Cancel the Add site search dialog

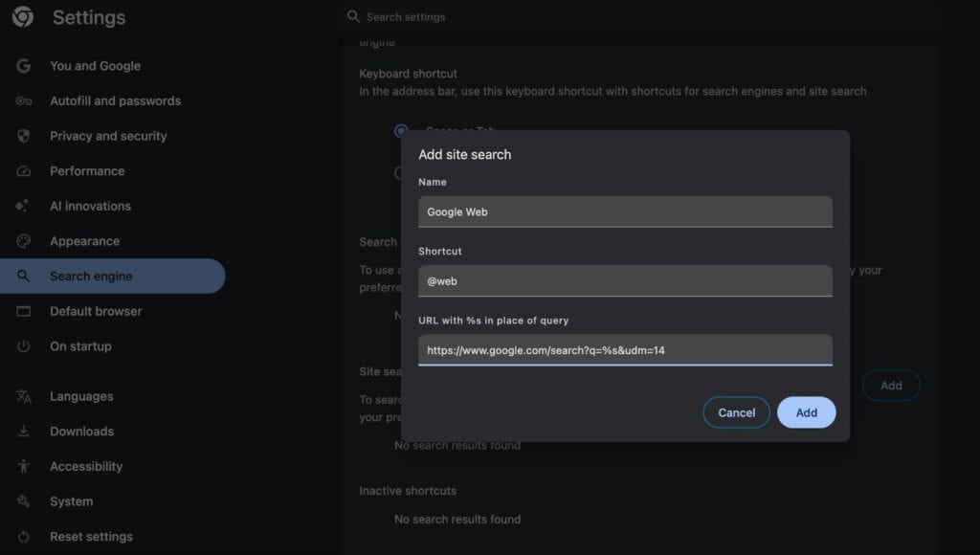coord(736,411)
